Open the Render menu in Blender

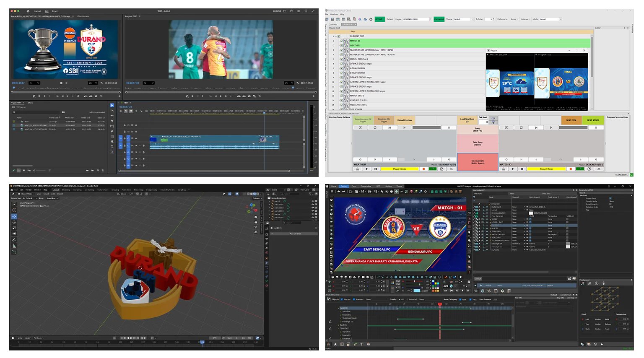coord(29,190)
